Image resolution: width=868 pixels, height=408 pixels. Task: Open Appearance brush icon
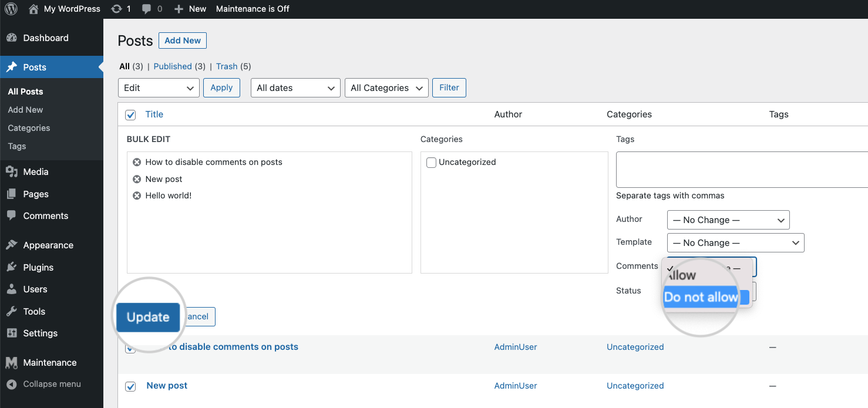coord(12,245)
